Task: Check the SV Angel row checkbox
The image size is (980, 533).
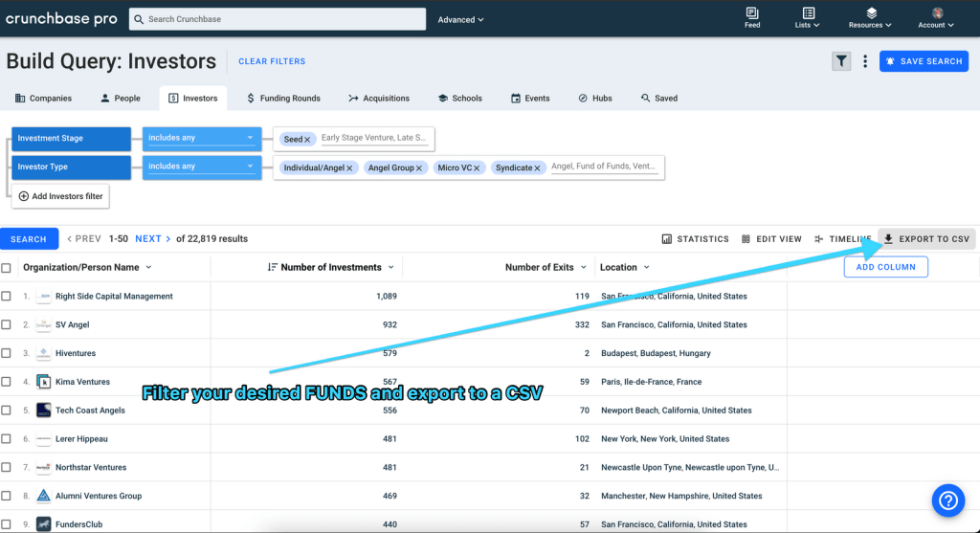Action: coord(7,325)
